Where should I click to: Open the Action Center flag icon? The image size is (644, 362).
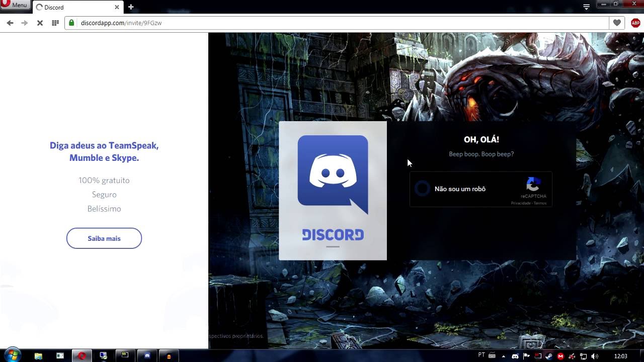(527, 356)
